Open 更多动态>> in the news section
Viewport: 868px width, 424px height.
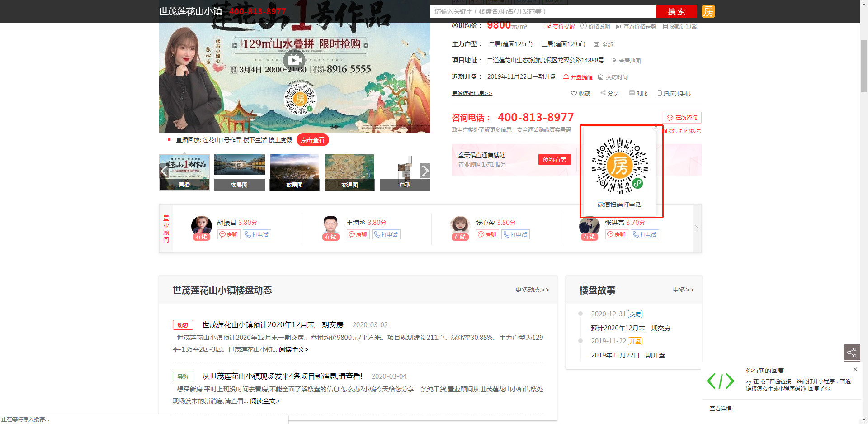(532, 290)
